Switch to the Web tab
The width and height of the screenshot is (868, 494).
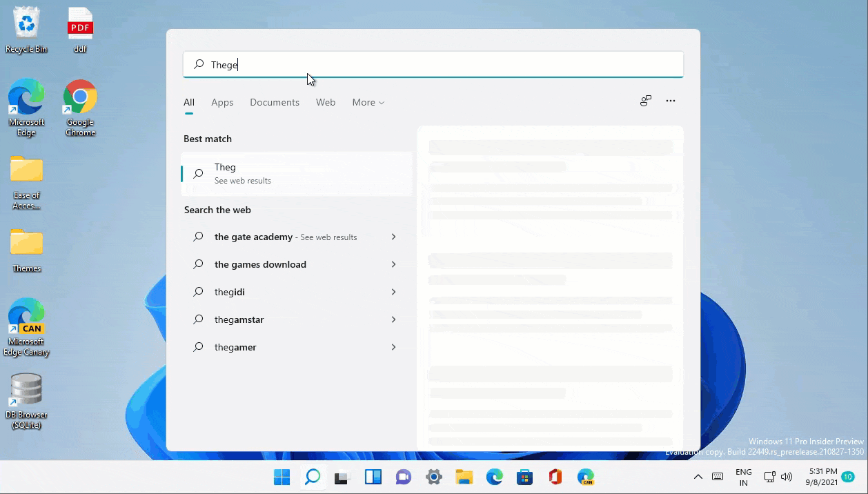[326, 102]
